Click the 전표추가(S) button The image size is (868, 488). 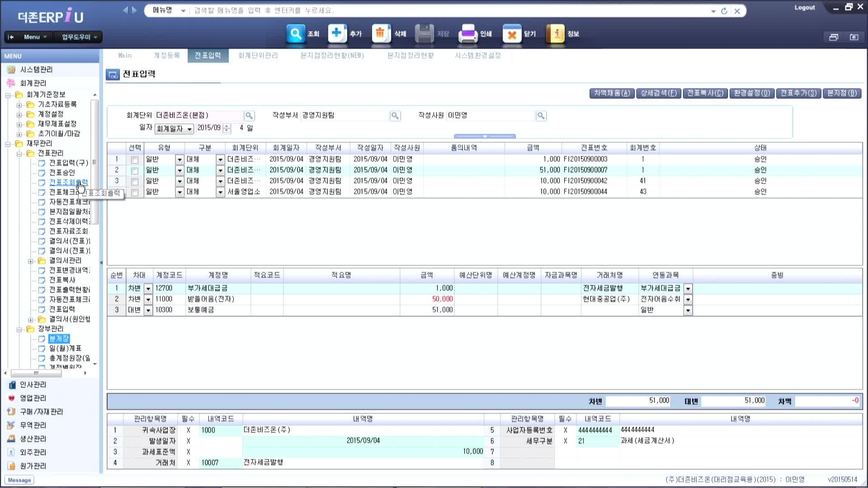[x=799, y=93]
